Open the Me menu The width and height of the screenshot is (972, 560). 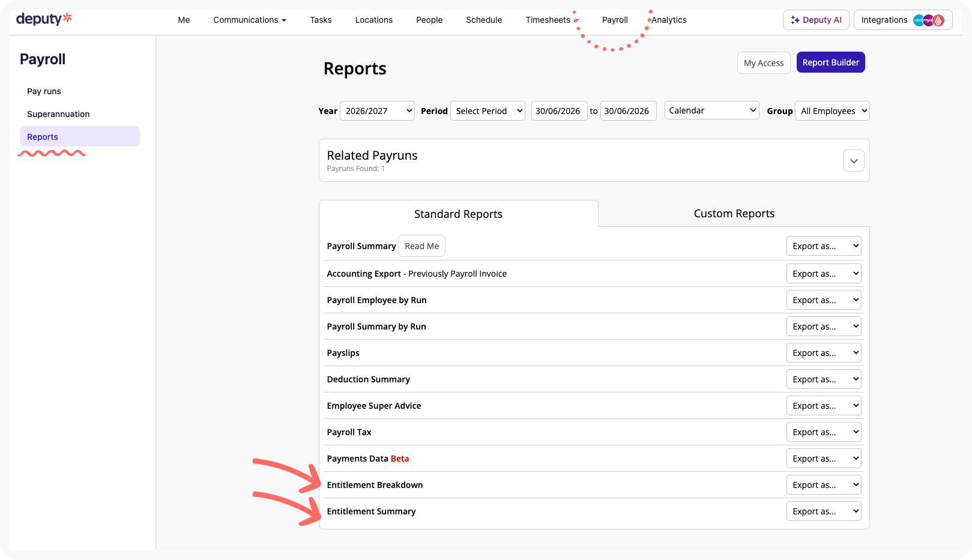point(184,20)
